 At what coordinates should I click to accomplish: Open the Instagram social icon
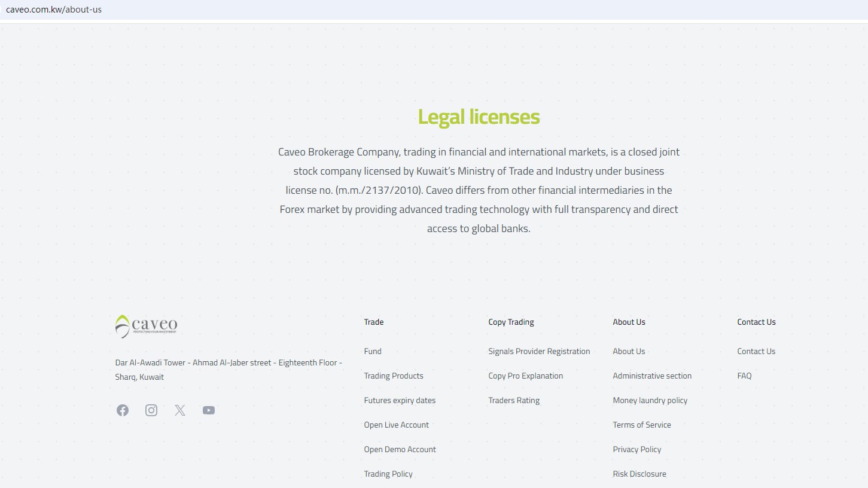[x=151, y=410]
